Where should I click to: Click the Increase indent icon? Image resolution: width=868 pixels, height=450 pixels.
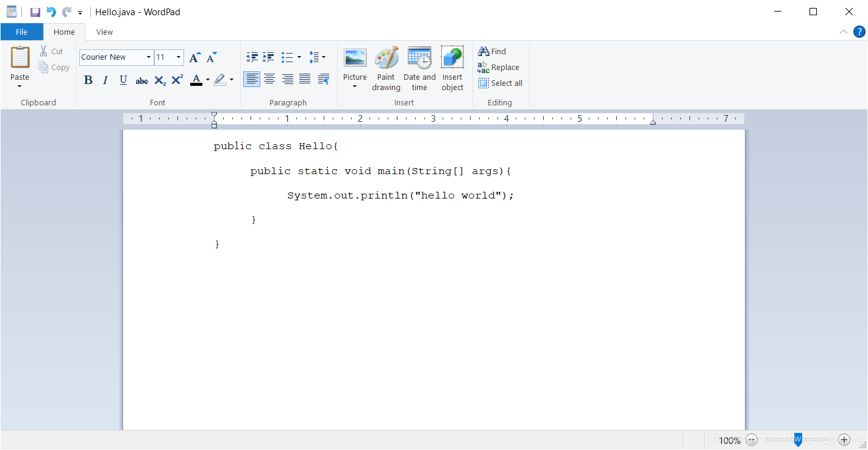click(x=268, y=57)
